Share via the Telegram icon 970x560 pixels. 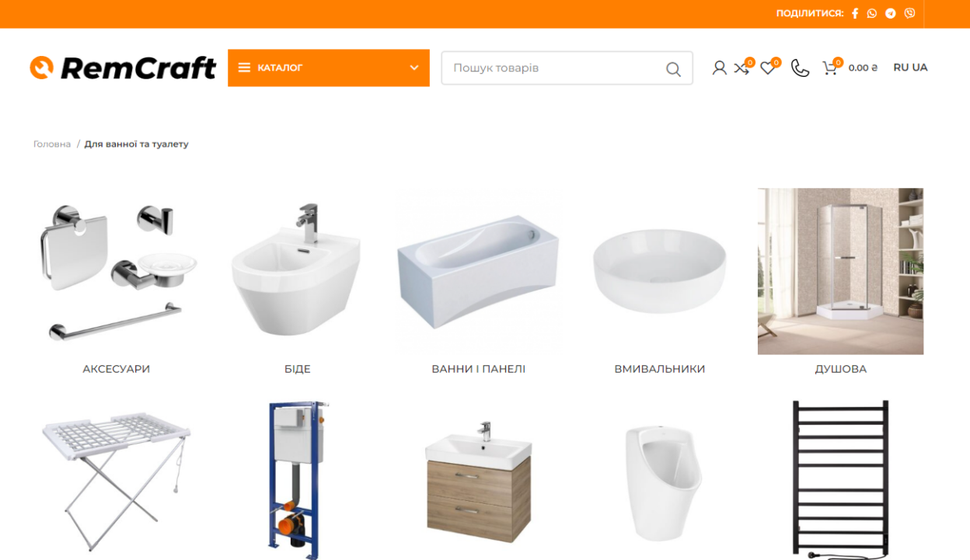pyautogui.click(x=891, y=13)
